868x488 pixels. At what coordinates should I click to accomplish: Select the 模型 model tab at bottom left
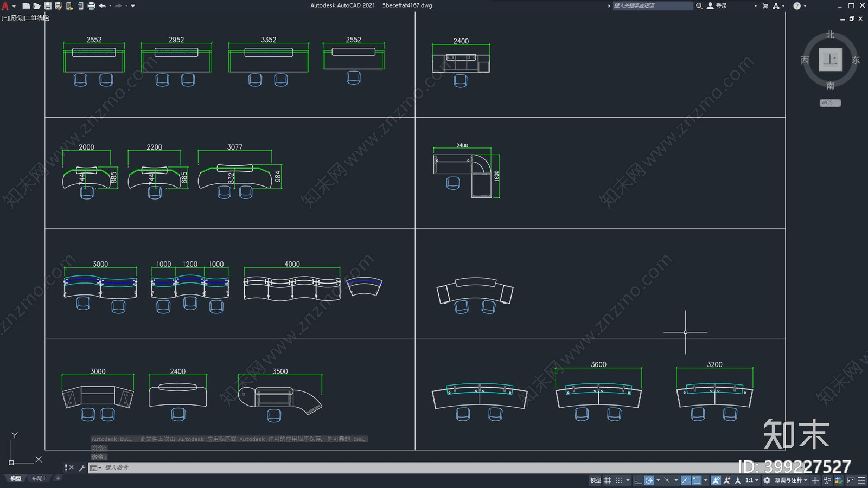pyautogui.click(x=16, y=478)
